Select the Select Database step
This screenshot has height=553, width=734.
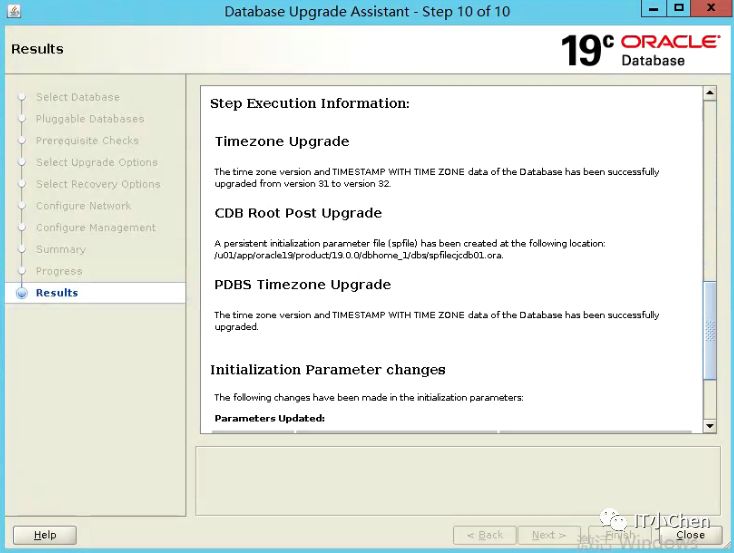[78, 97]
